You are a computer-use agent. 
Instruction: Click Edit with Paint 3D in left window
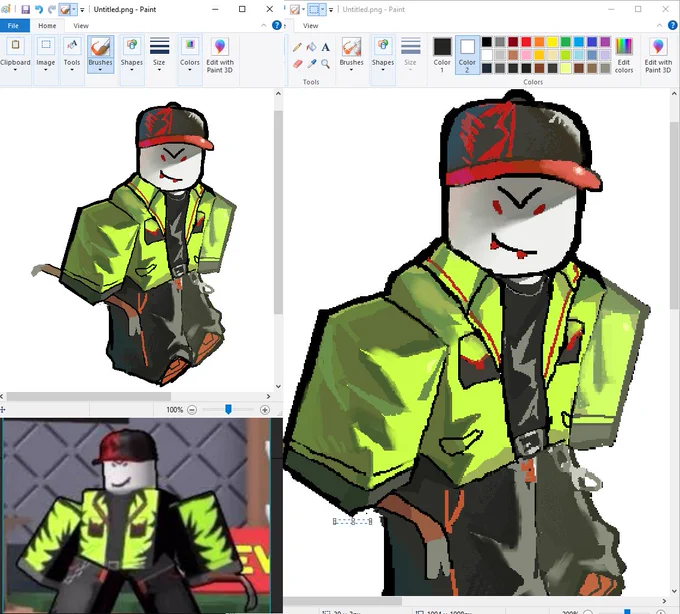(x=220, y=55)
